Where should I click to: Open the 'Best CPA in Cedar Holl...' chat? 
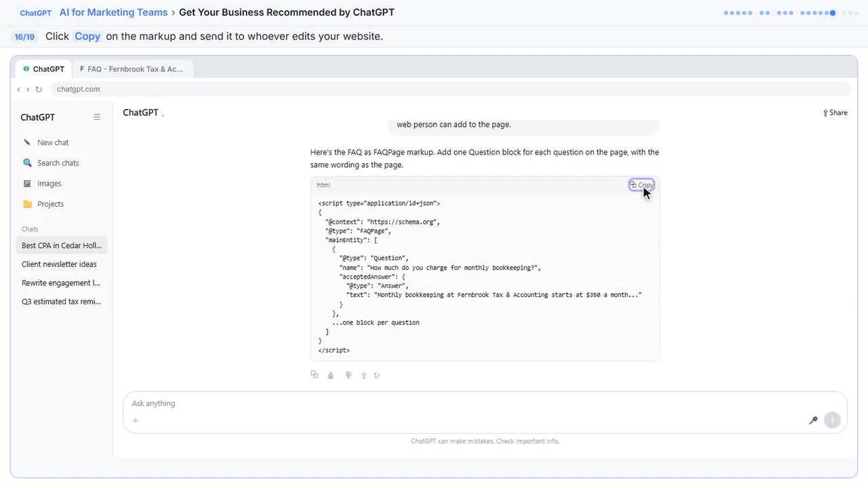61,245
